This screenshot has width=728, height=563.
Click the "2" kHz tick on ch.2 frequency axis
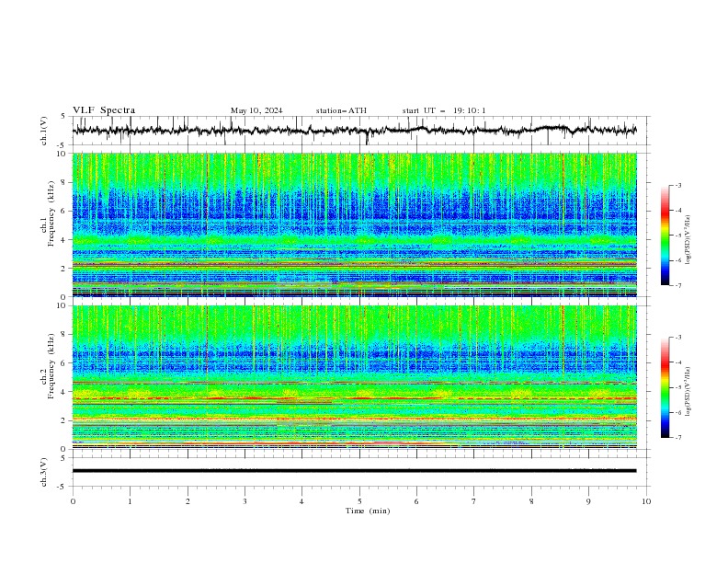click(64, 420)
